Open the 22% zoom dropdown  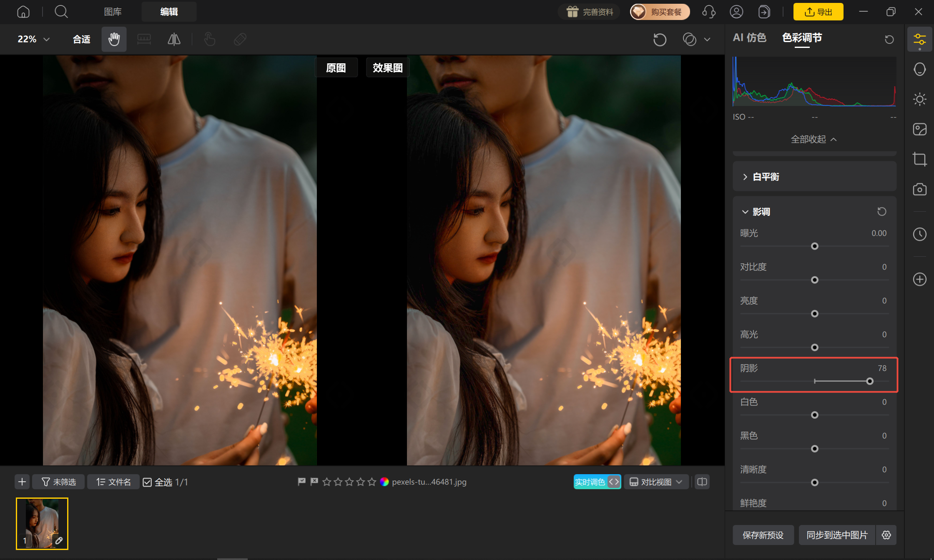tap(33, 39)
